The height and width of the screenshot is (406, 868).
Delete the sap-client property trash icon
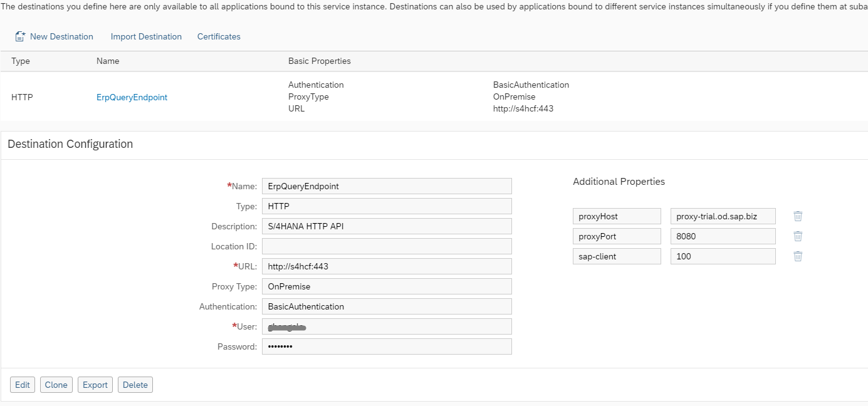click(x=798, y=256)
